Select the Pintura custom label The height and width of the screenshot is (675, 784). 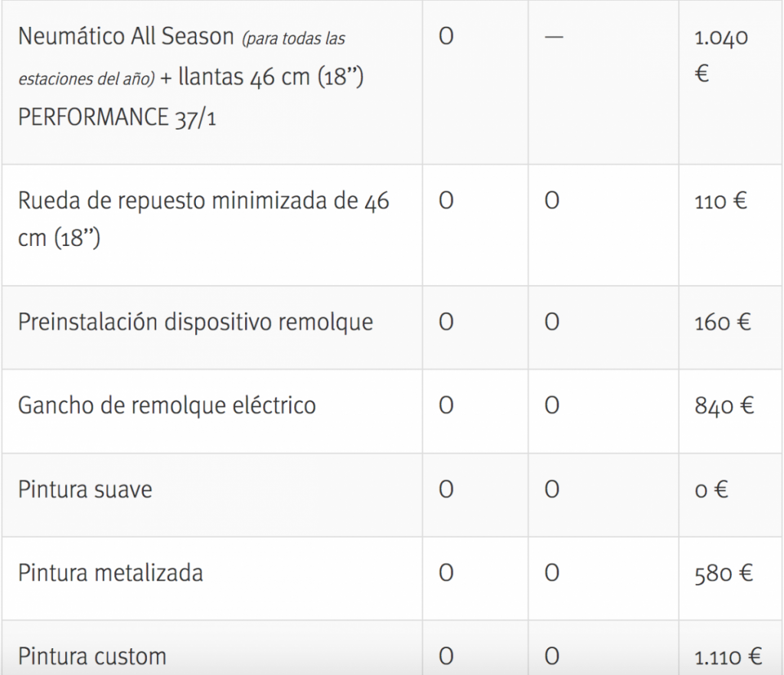click(92, 657)
